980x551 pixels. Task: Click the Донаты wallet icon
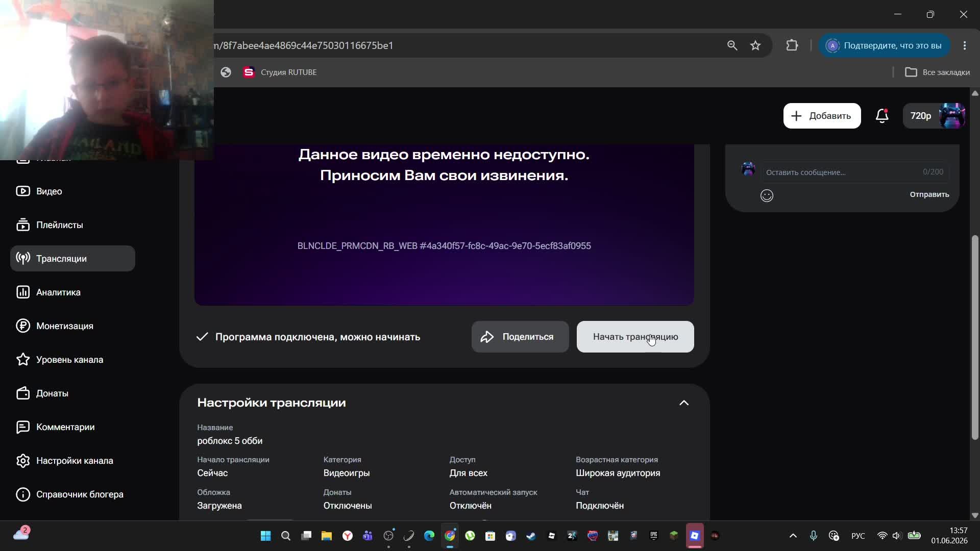[x=23, y=393]
